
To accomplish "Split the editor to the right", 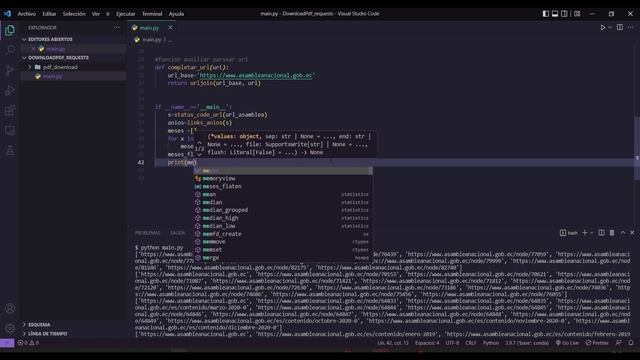I will coord(620,27).
